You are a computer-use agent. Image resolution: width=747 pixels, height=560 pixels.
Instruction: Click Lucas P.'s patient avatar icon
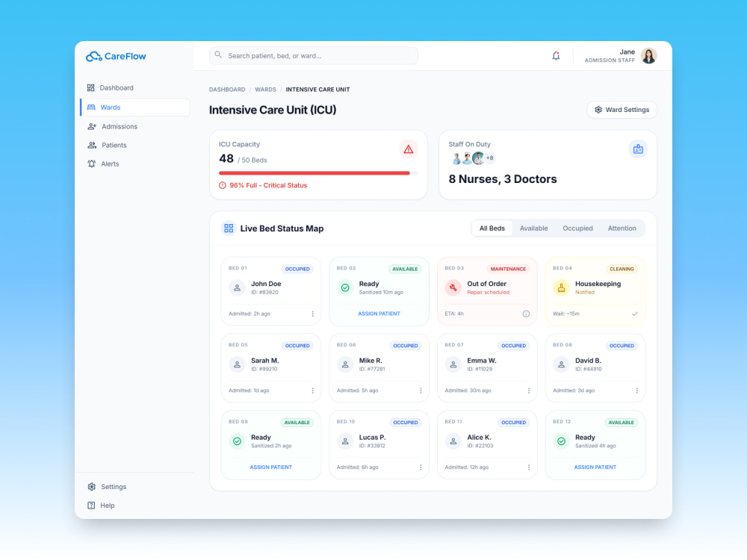point(345,441)
